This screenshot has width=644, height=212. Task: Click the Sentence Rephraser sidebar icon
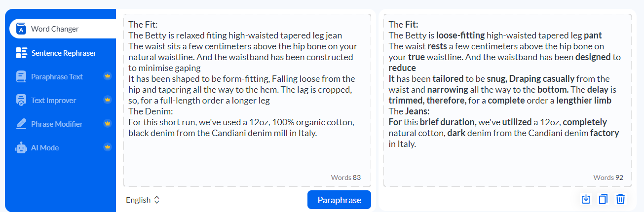(x=21, y=53)
